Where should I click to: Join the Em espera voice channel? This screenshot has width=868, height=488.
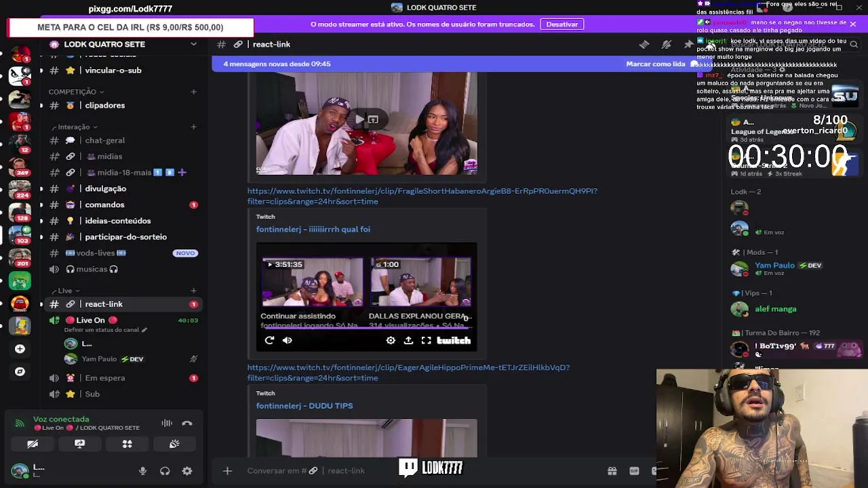122,378
